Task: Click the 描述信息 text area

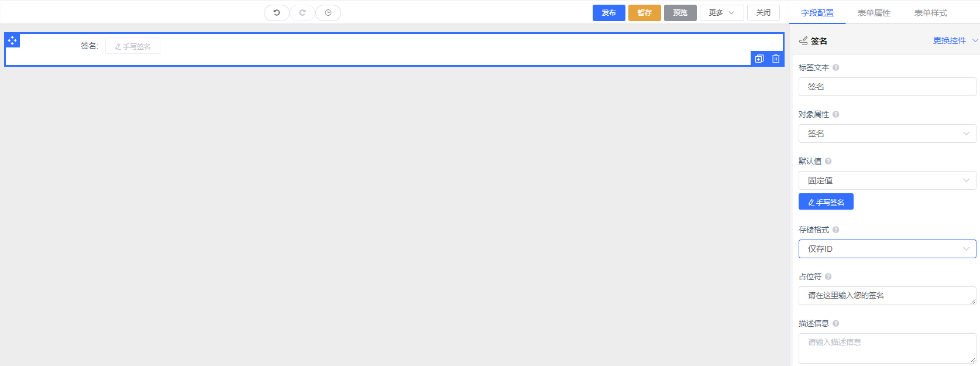Action: click(x=887, y=348)
